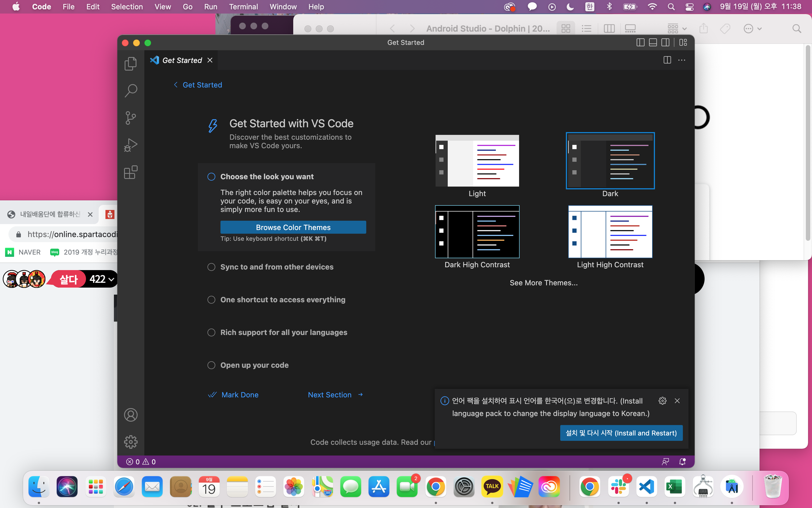Click the browser address bar URL
The height and width of the screenshot is (508, 812).
[x=72, y=234]
